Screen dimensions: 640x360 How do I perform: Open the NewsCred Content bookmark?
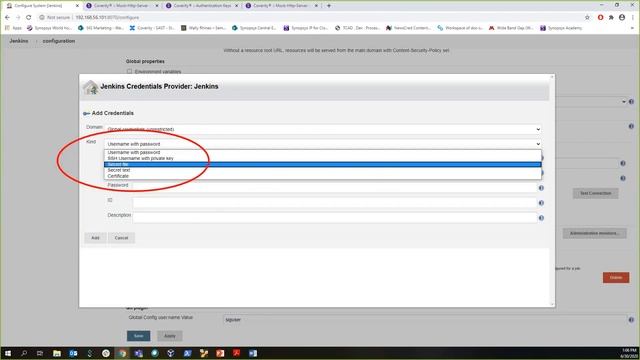click(408, 28)
